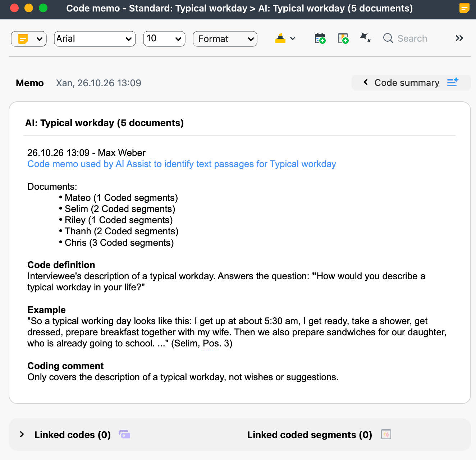Close the Code memo window
This screenshot has height=460, width=476.
pyautogui.click(x=14, y=8)
